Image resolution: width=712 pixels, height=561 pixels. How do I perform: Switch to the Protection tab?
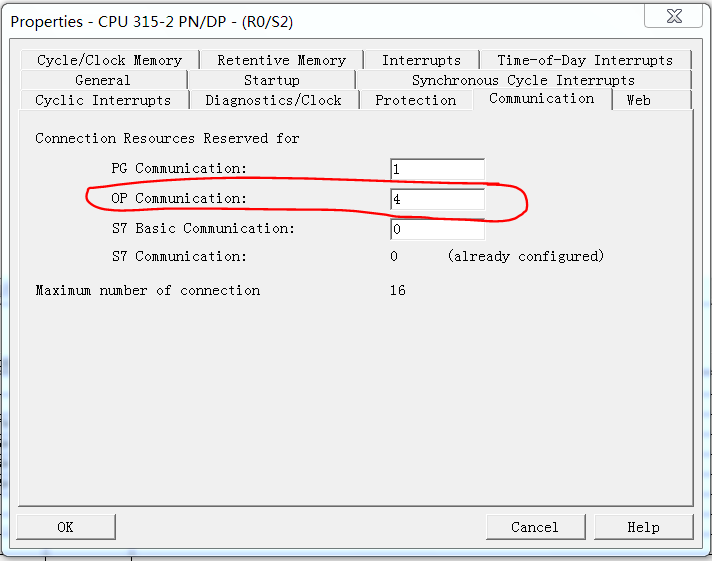point(415,100)
